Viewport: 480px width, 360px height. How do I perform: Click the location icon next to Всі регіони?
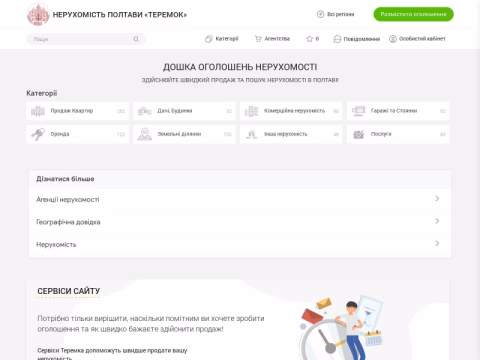click(320, 14)
